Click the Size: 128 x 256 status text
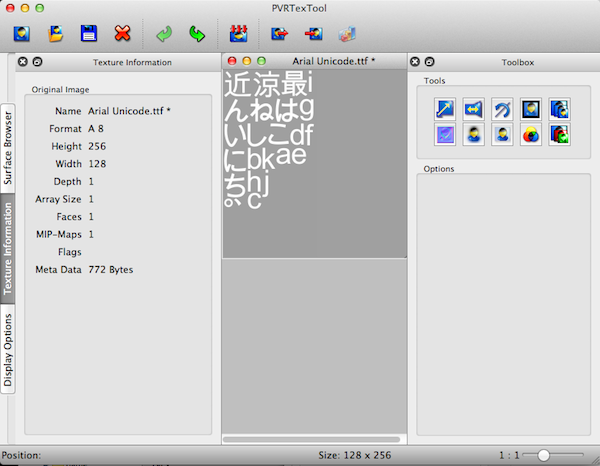The width and height of the screenshot is (600, 466). 355,455
